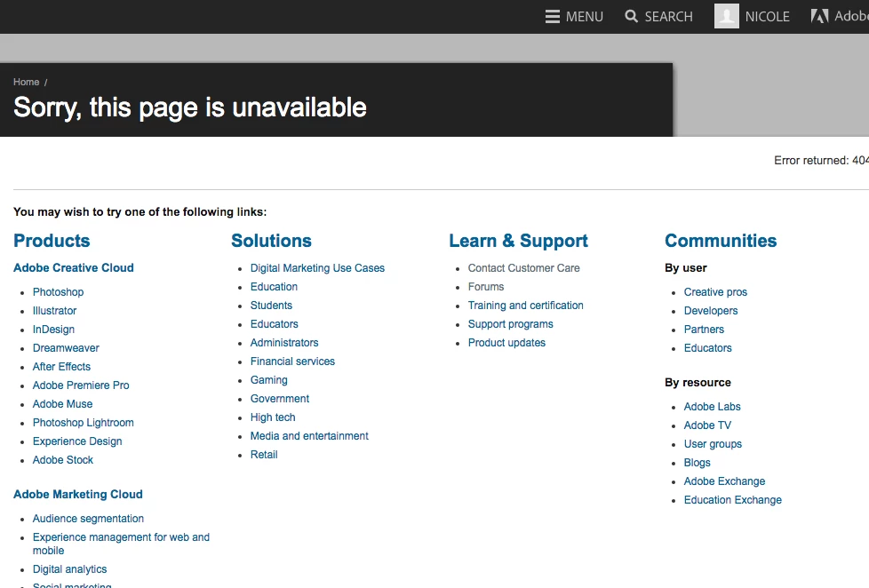869x588 pixels.
Task: Open the Administrators link
Action: coord(284,343)
